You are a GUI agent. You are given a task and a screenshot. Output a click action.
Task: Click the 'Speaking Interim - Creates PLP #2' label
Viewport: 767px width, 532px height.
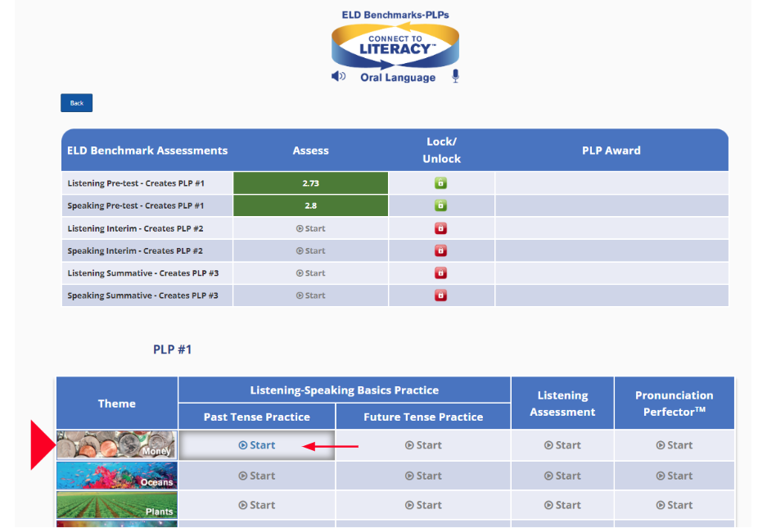(x=135, y=250)
